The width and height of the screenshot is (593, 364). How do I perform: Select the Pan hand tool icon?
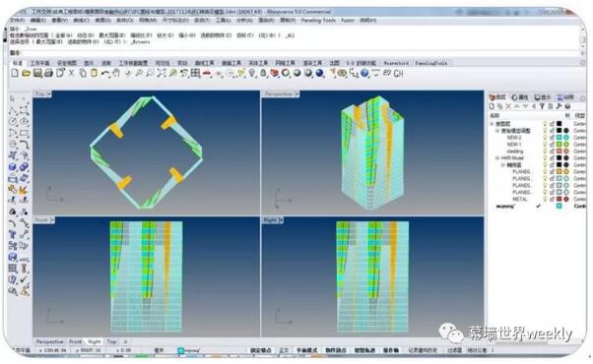116,73
